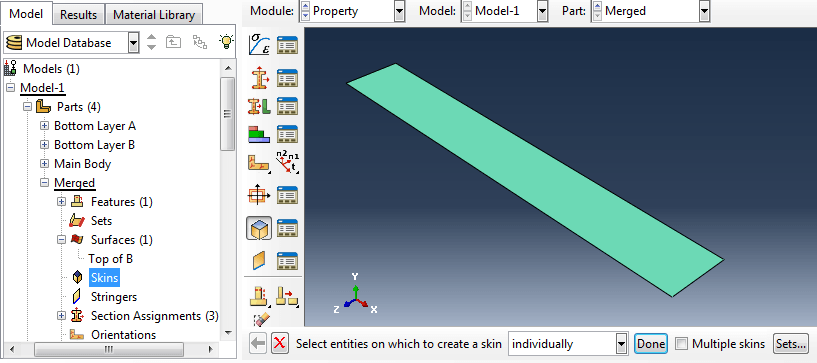Click the Sets... button
817x363 pixels.
791,344
